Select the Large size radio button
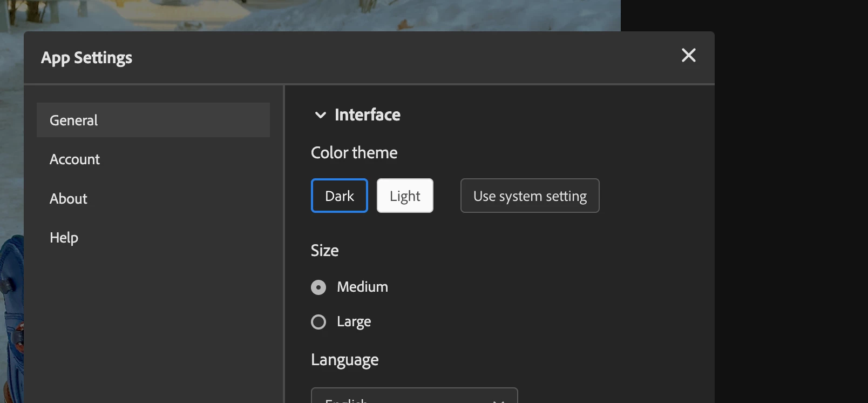The height and width of the screenshot is (403, 868). click(x=318, y=322)
